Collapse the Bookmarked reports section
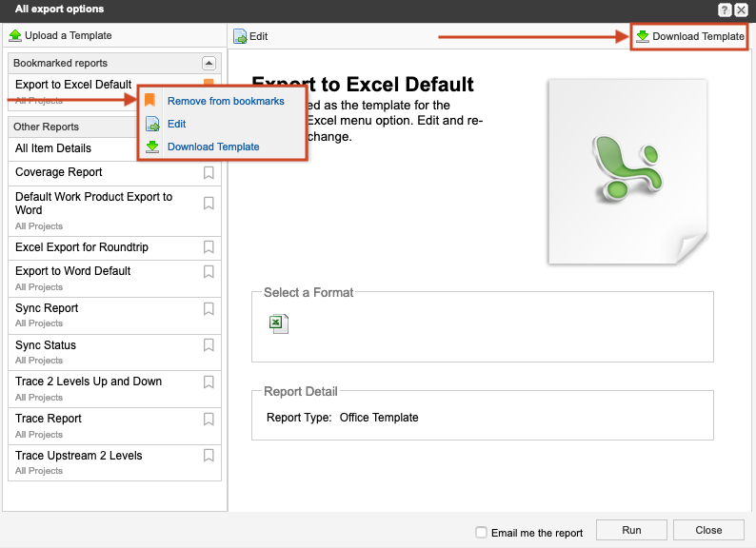 point(209,63)
